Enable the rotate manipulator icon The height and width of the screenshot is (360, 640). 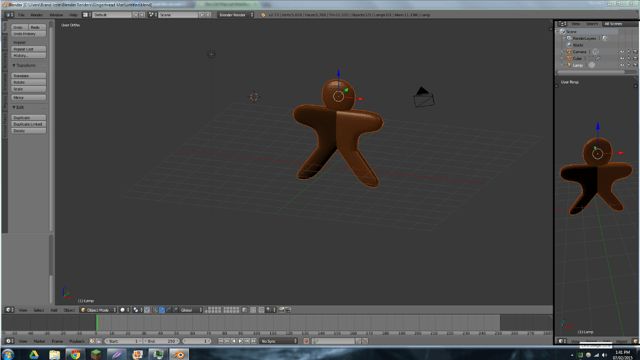coord(169,310)
